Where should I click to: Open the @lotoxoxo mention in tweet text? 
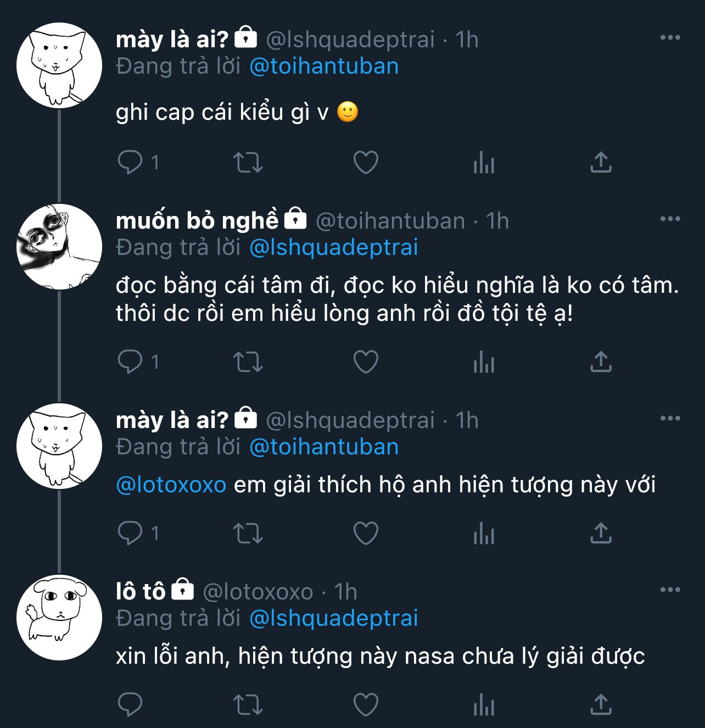171,485
